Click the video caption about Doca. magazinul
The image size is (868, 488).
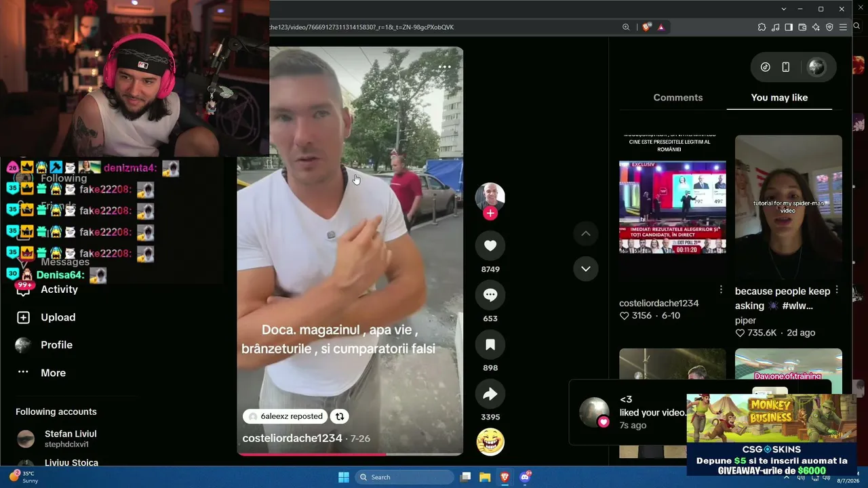coord(338,340)
